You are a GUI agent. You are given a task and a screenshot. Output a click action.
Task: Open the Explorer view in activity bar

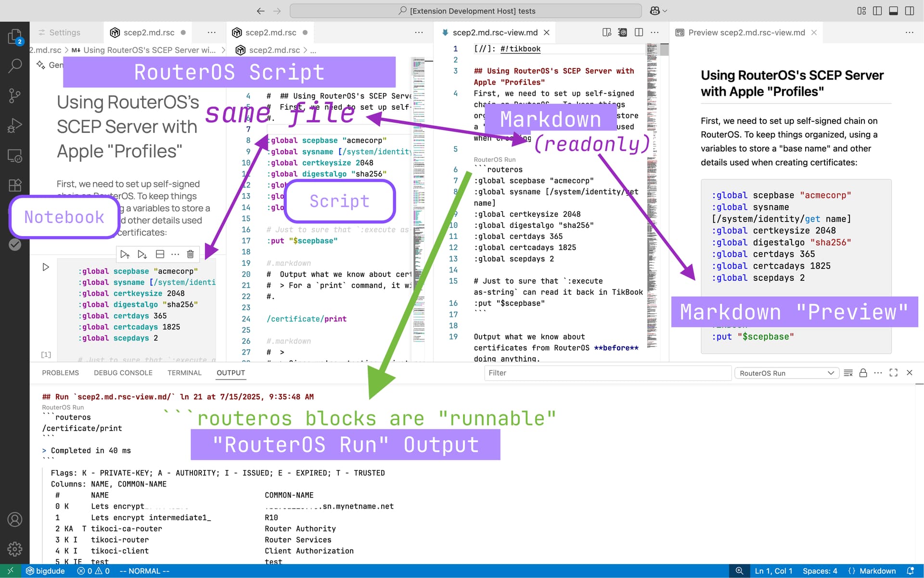coord(14,37)
